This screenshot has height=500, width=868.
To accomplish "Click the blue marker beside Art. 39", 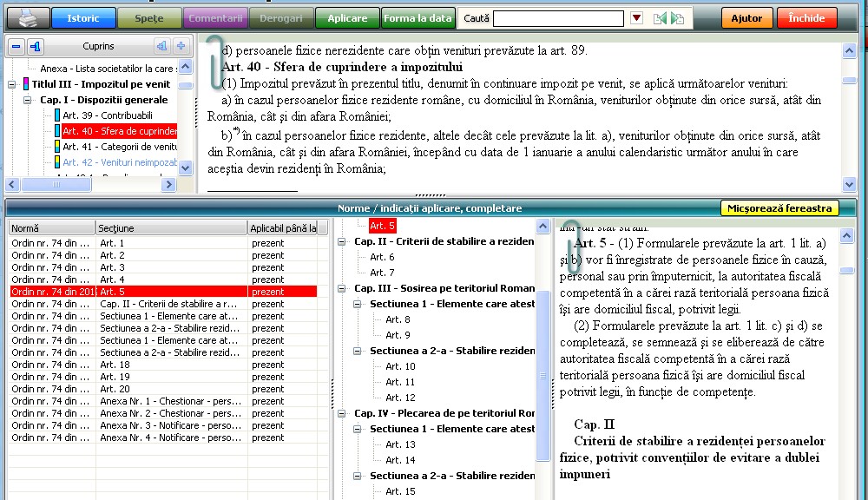I will (57, 115).
